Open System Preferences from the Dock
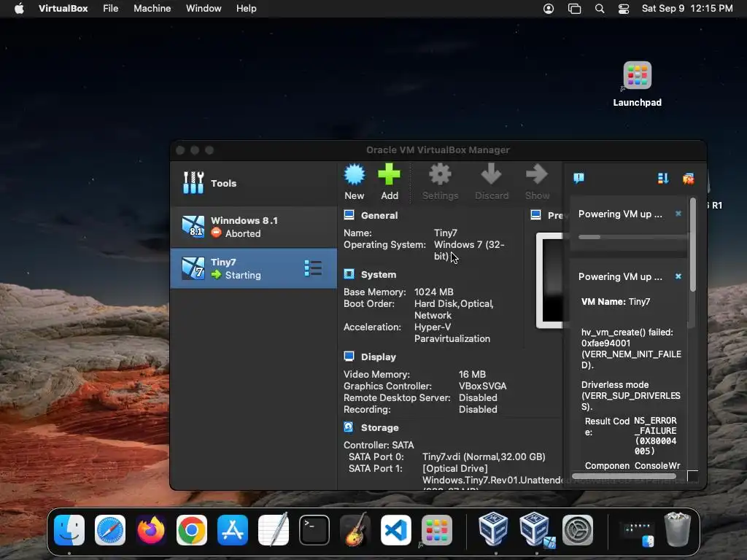The image size is (747, 560). coord(578,529)
